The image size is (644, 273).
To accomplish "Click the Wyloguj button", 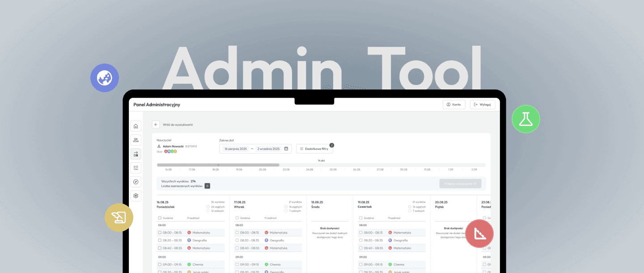I will tap(483, 104).
